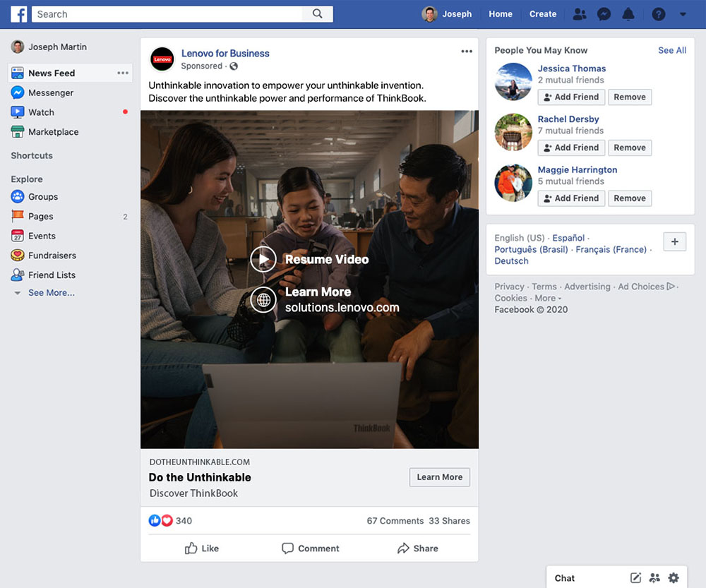Add Friend for Jessica Thomas

point(571,97)
